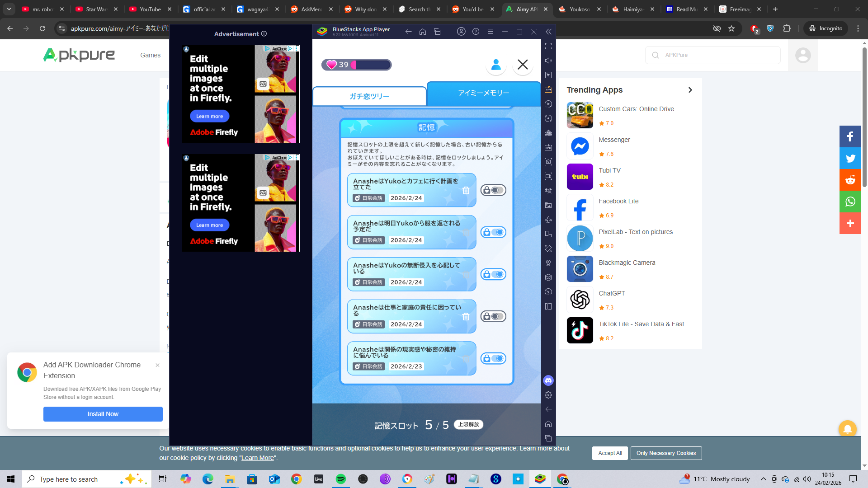The width and height of the screenshot is (868, 488).
Task: Click the profile icon in Aimy app
Action: tap(496, 65)
